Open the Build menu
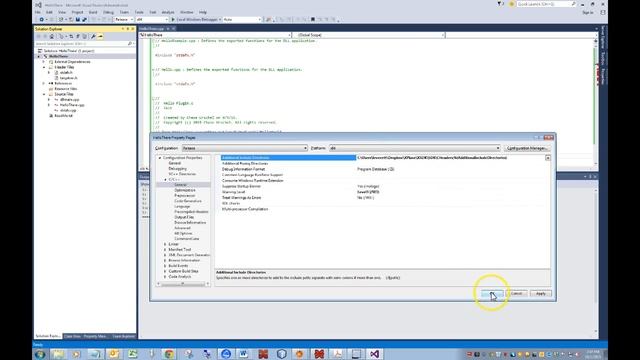640x360 pixels. click(93, 12)
